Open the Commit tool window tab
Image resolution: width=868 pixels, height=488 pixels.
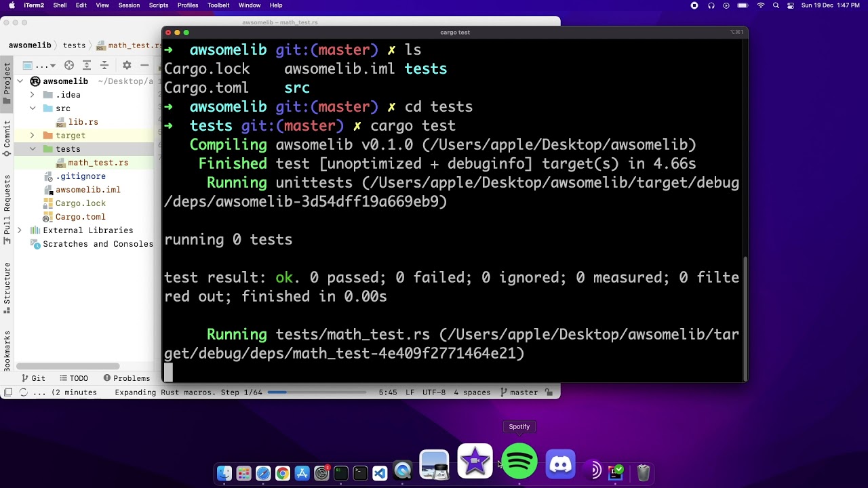[7, 139]
